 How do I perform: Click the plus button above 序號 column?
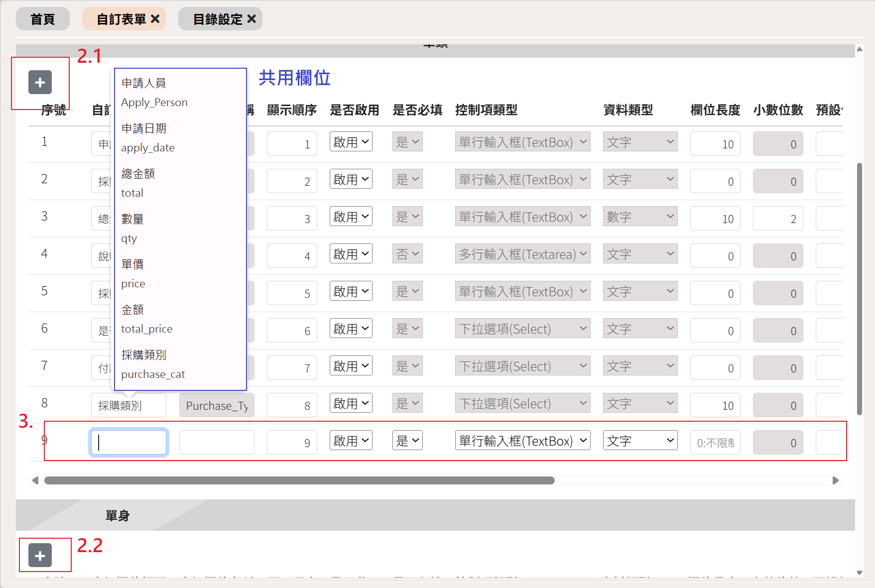(40, 83)
